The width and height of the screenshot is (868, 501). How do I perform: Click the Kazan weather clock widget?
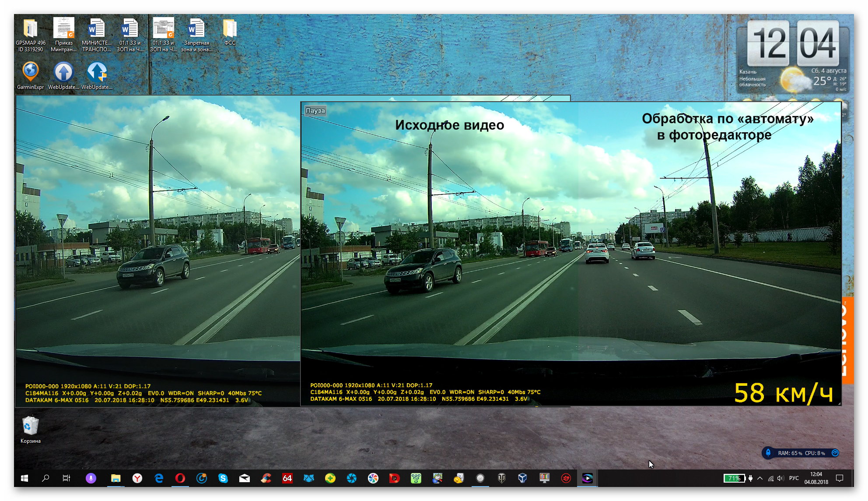[792, 57]
